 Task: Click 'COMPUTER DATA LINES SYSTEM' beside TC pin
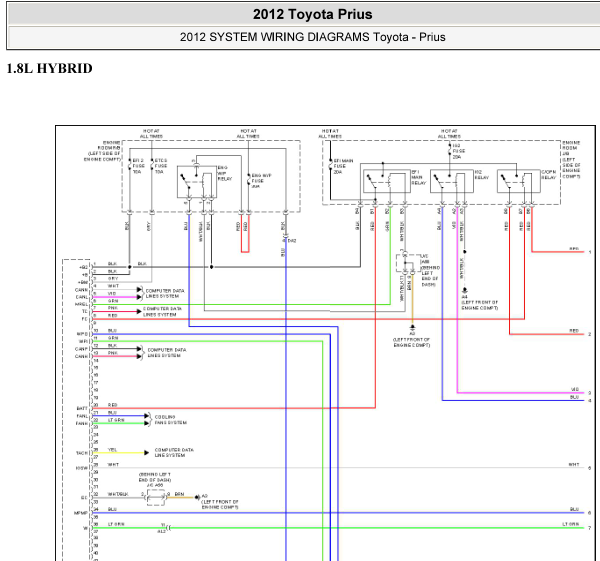(x=162, y=311)
